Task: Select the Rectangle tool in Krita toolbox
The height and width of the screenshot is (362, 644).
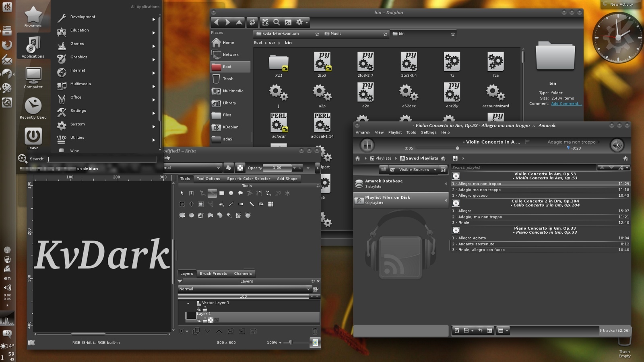Action: tap(221, 193)
